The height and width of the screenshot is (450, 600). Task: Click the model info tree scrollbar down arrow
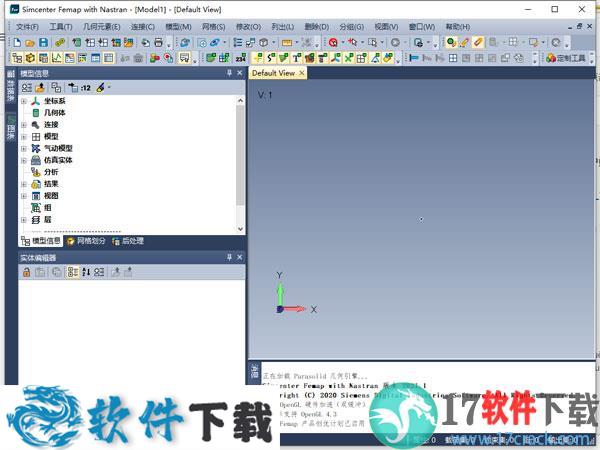(x=240, y=229)
